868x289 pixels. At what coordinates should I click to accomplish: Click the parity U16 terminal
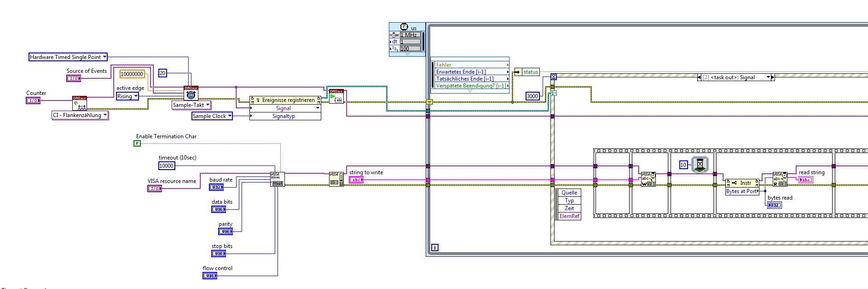point(226,231)
